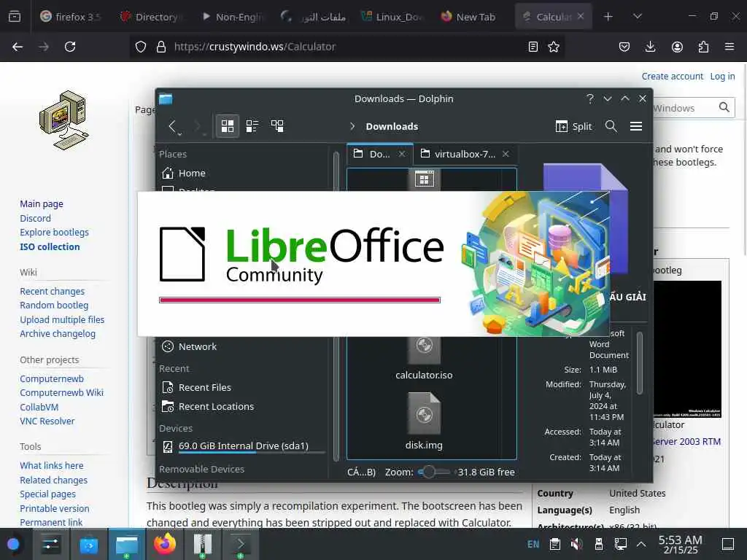747x560 pixels.
Task: Expand hidden system tray icons arrow
Action: coord(641,544)
